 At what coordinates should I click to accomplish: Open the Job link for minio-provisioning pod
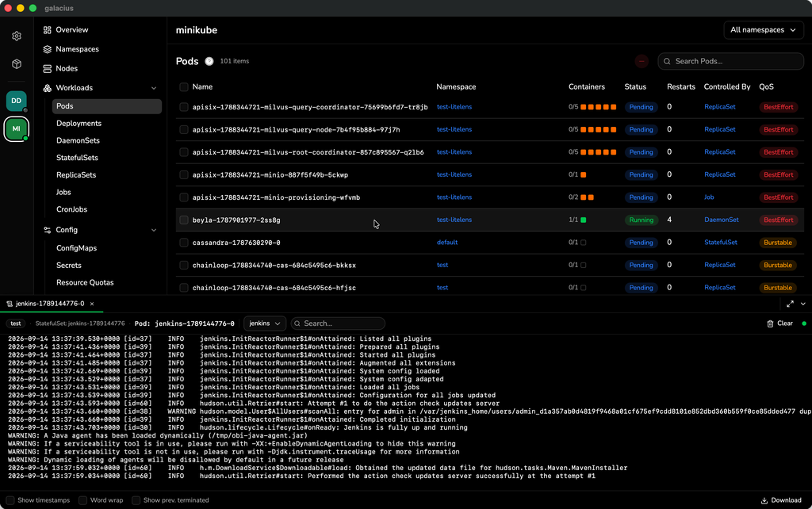709,197
